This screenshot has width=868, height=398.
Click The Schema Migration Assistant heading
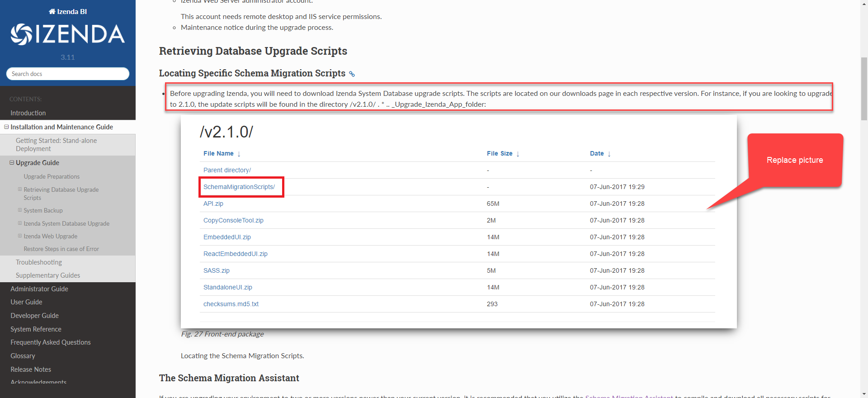[229, 378]
